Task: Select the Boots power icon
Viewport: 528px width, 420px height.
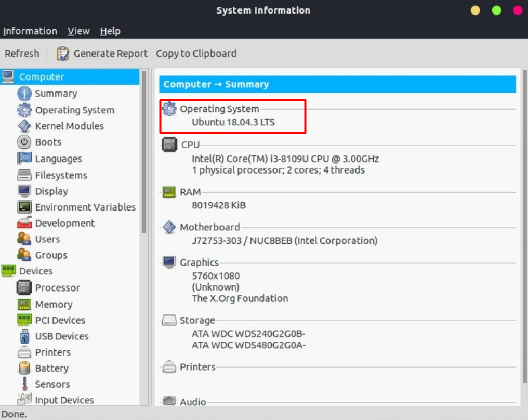Action: coord(24,142)
